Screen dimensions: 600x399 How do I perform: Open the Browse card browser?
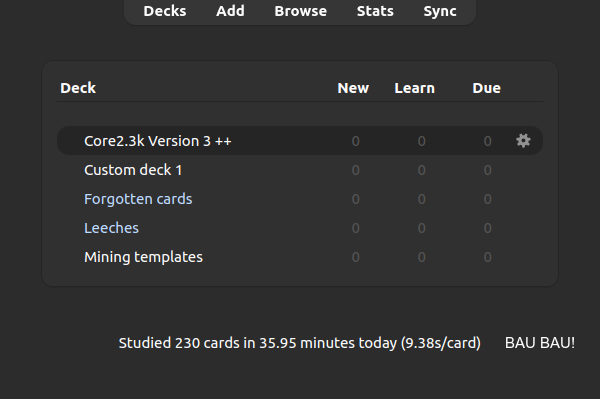(x=301, y=11)
